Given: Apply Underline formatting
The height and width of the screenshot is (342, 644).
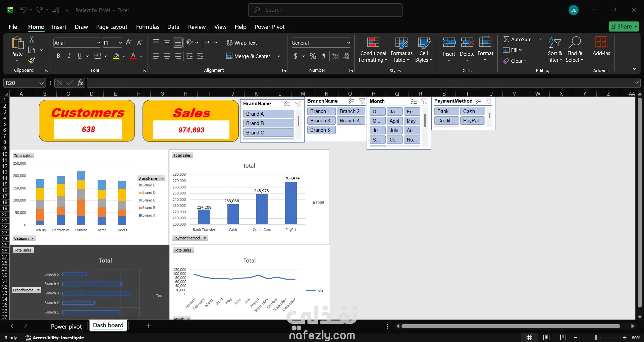Looking at the screenshot, I should pos(79,56).
